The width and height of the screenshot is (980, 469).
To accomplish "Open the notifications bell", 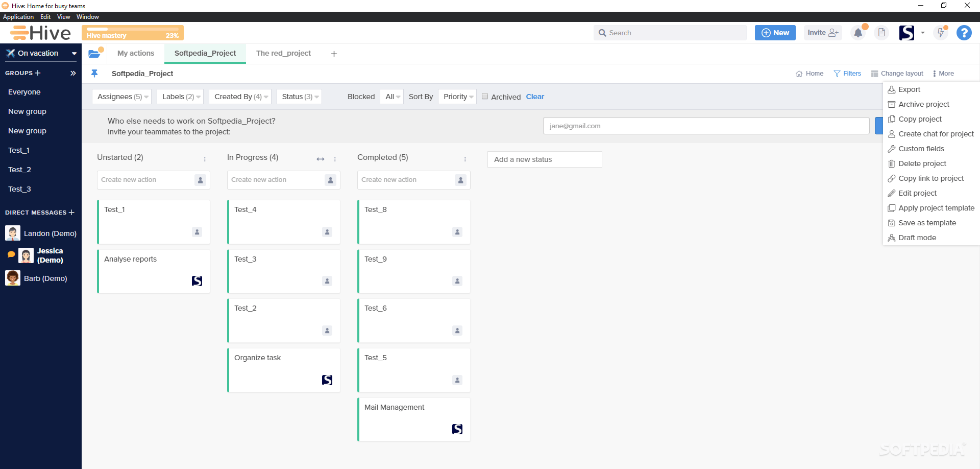I will 858,33.
